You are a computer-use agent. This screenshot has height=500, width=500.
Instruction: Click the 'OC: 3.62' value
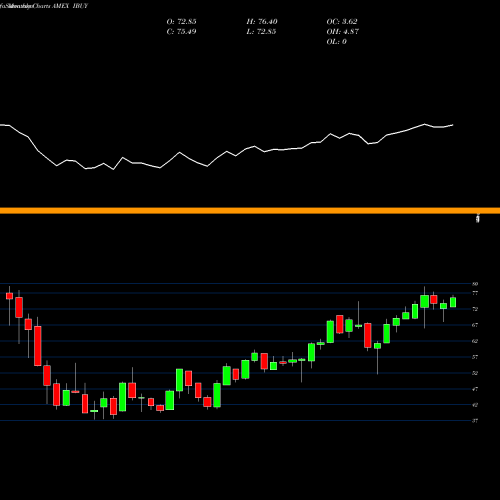(x=342, y=22)
